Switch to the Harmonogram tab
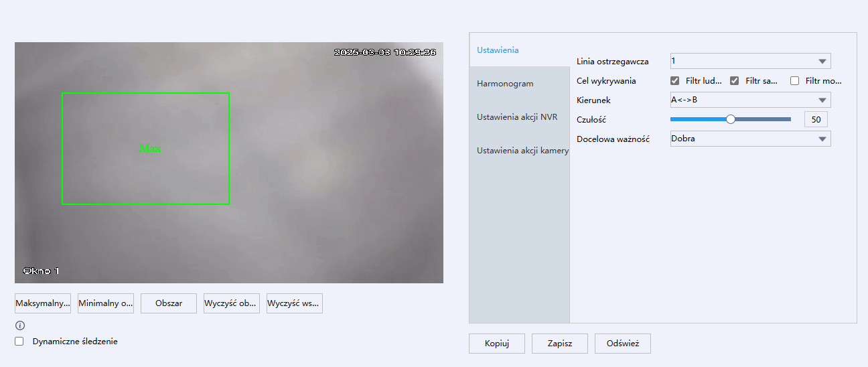Image resolution: width=868 pixels, height=367 pixels. tap(520, 84)
